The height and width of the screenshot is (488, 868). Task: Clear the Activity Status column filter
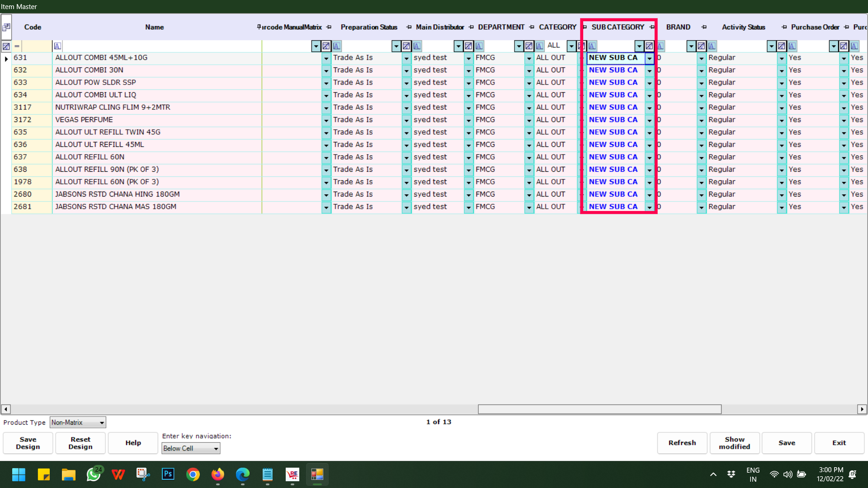pos(782,46)
